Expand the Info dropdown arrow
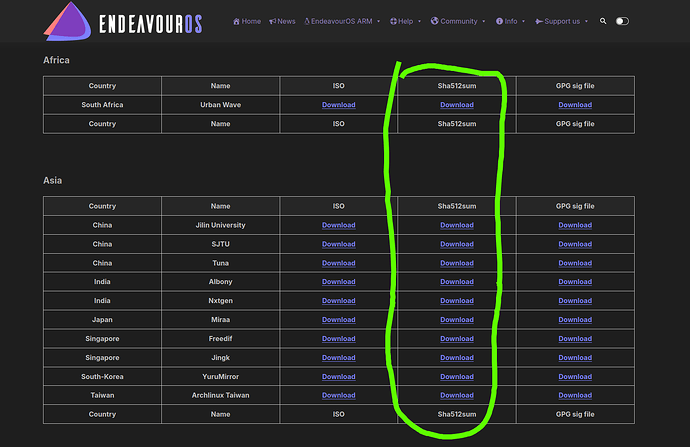690x447 pixels. tap(523, 21)
